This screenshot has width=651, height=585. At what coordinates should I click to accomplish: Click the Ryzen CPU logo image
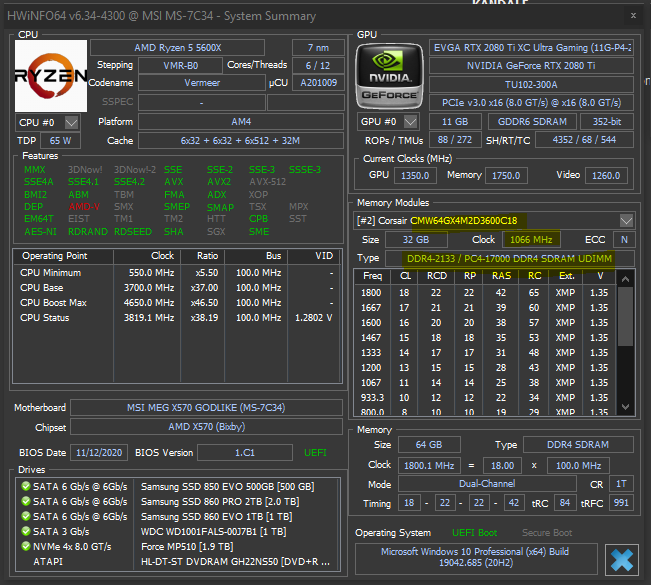pos(51,76)
